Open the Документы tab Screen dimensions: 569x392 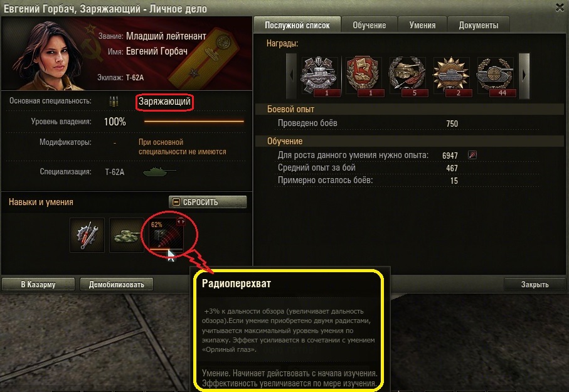pos(479,25)
